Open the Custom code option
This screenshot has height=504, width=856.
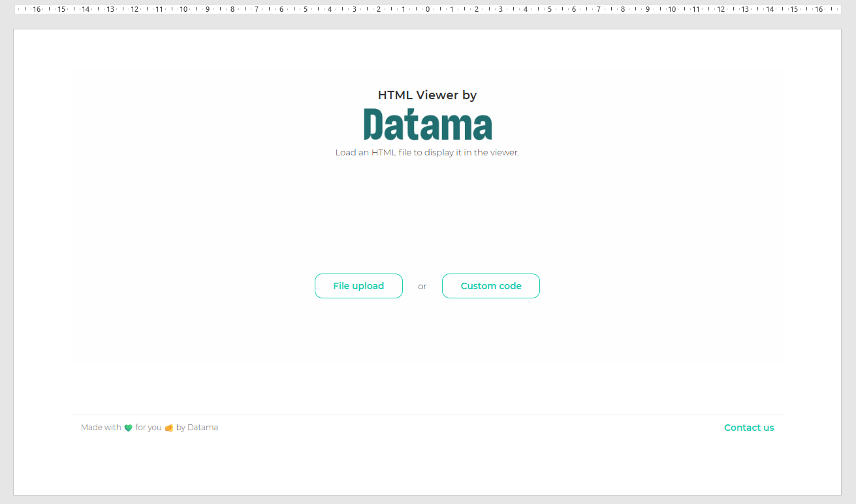click(x=491, y=286)
